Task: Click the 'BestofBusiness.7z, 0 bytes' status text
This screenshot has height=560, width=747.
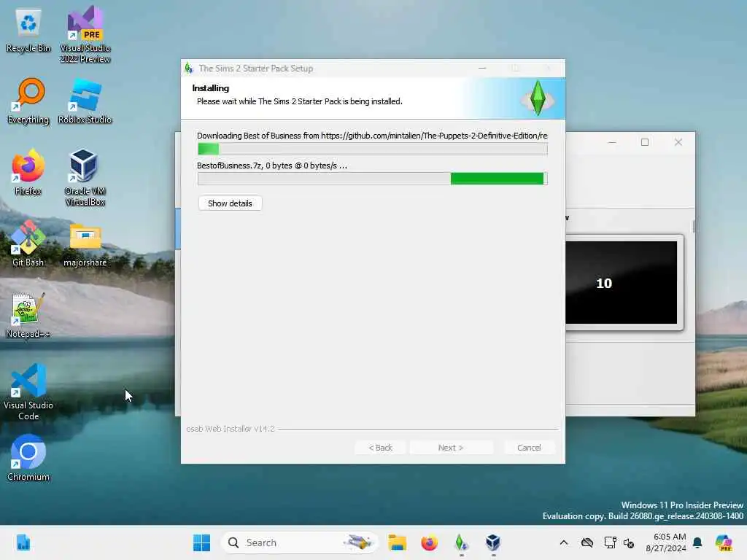Action: tap(271, 166)
